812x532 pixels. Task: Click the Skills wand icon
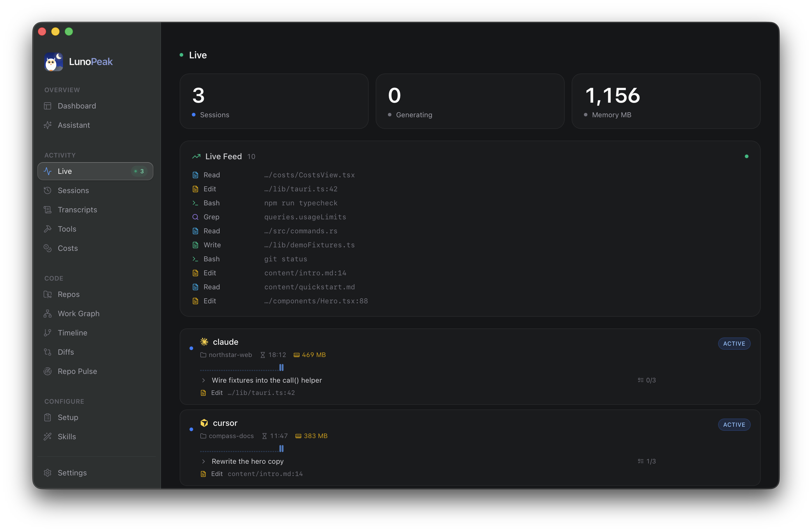tap(48, 436)
